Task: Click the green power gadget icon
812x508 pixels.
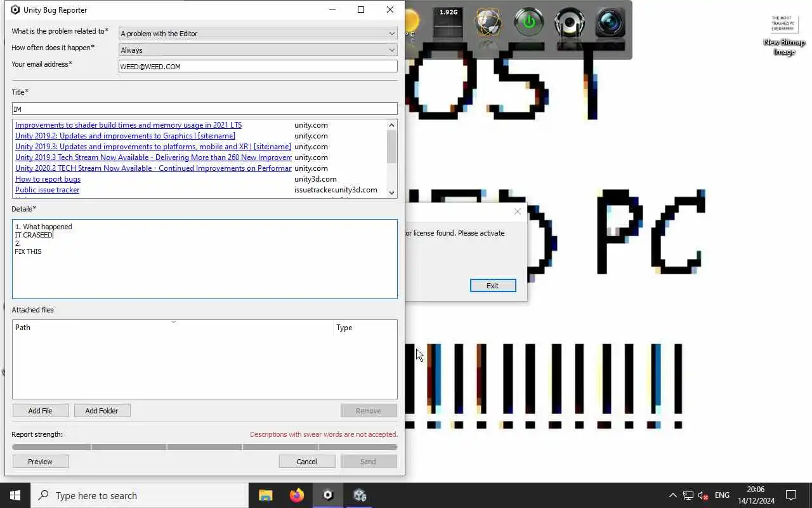Action: 528,23
